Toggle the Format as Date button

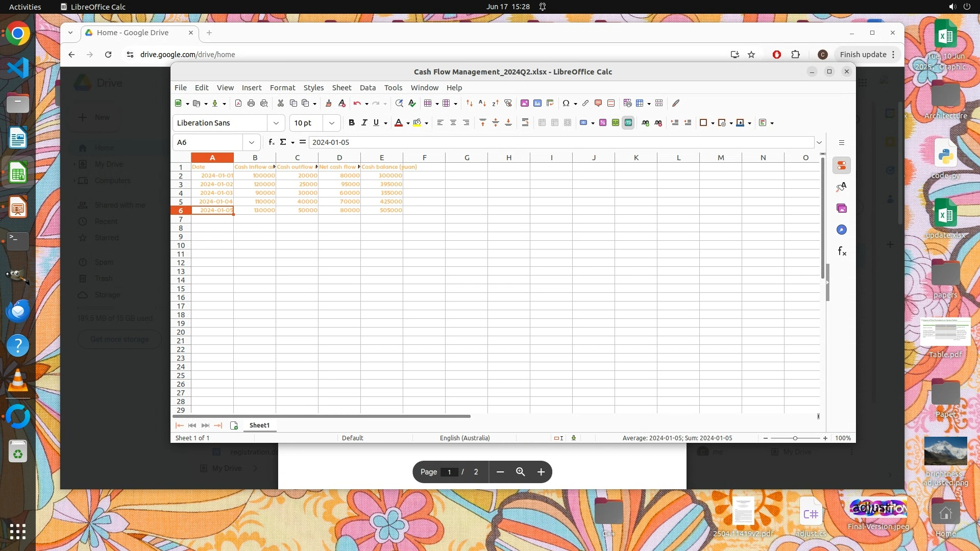pyautogui.click(x=628, y=123)
